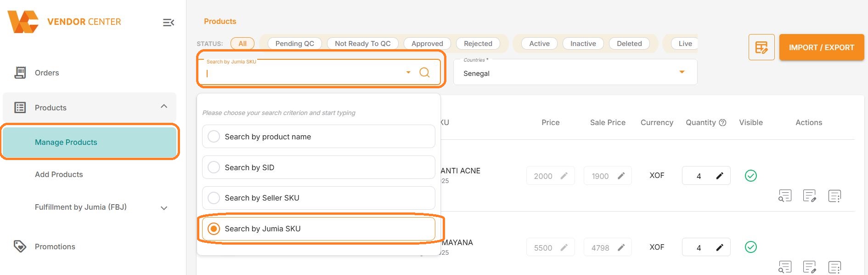The width and height of the screenshot is (868, 275).
Task: Click XOF currency in ANTI ACNE row
Action: click(x=657, y=175)
